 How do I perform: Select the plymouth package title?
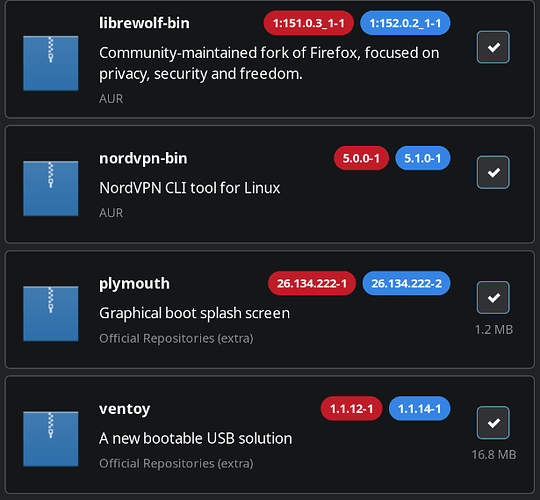134,284
